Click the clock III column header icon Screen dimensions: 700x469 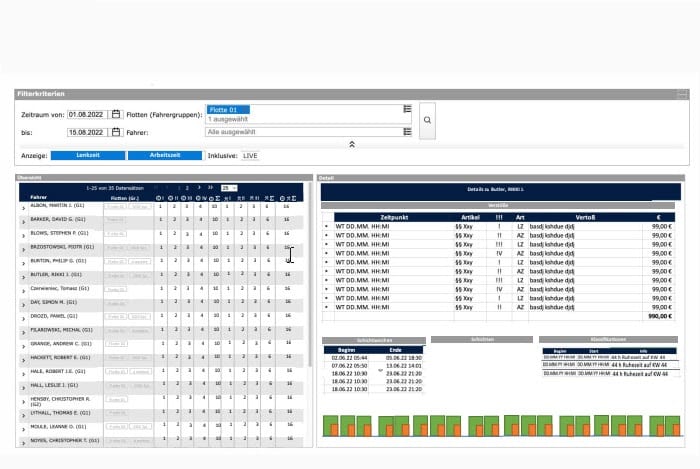click(186, 198)
